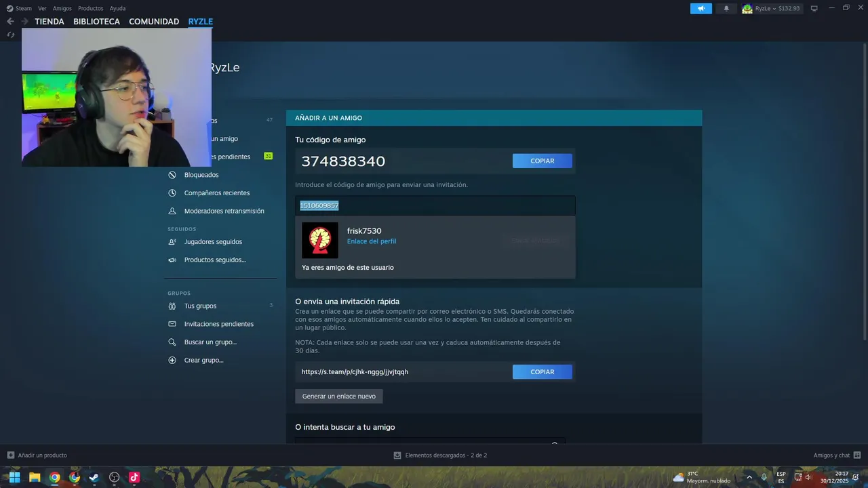This screenshot has width=868, height=488.
Task: Copy the s.team quick invite link
Action: coord(542,371)
